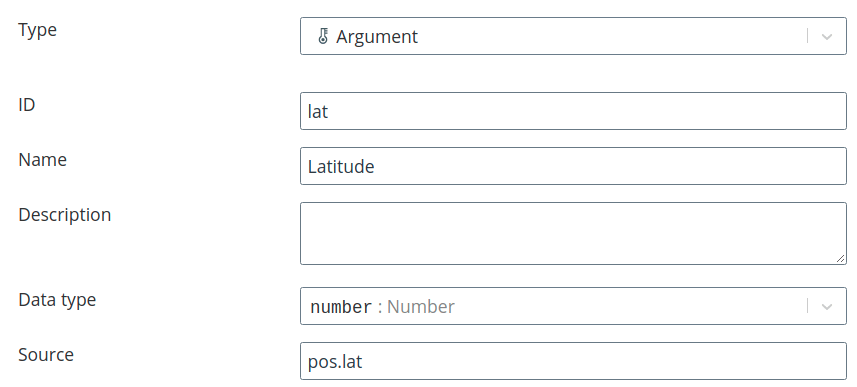Click the Source field label
Image resolution: width=857 pixels, height=387 pixels.
click(46, 355)
